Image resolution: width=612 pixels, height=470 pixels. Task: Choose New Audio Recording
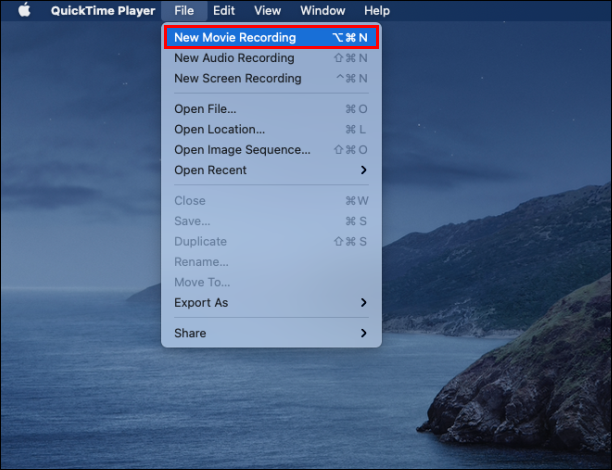(271, 58)
